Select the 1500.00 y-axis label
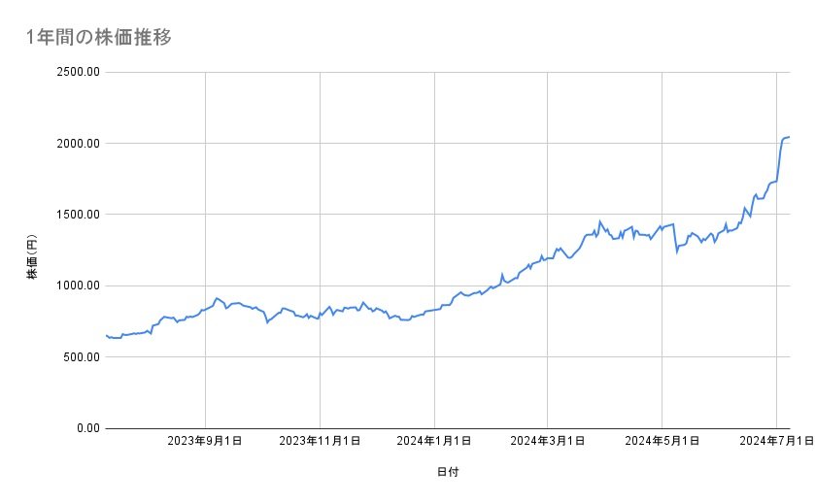This screenshot has width=815, height=504. (x=75, y=215)
